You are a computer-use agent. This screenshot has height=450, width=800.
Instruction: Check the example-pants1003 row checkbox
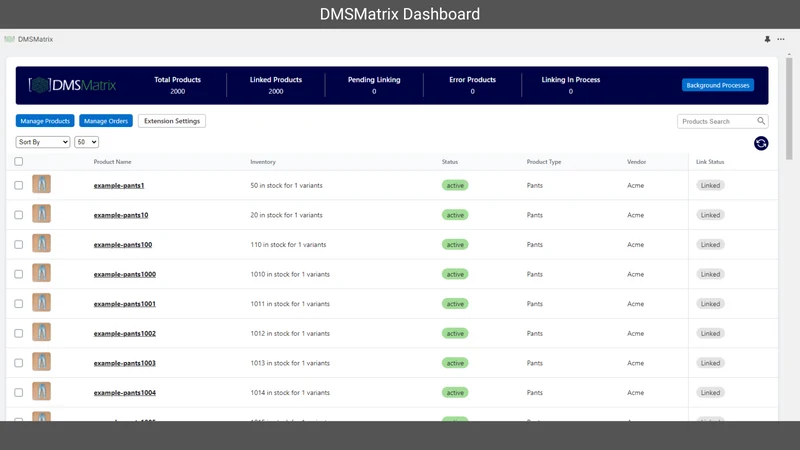19,363
